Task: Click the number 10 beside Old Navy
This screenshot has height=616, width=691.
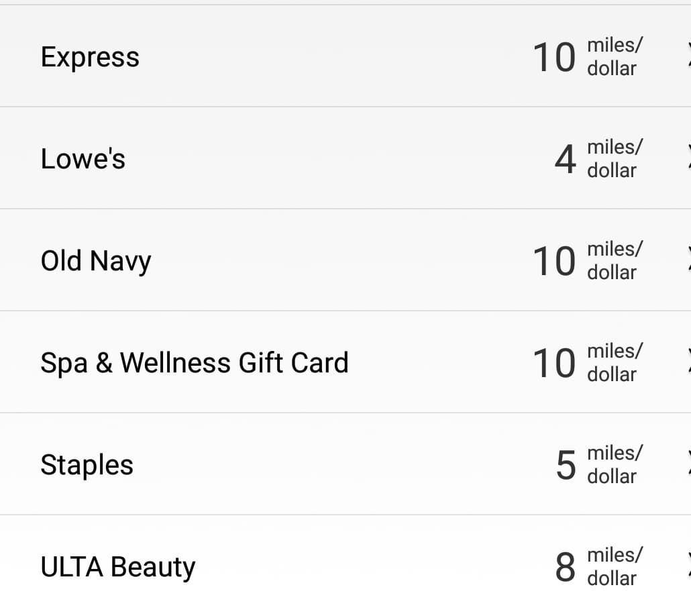Action: [554, 262]
